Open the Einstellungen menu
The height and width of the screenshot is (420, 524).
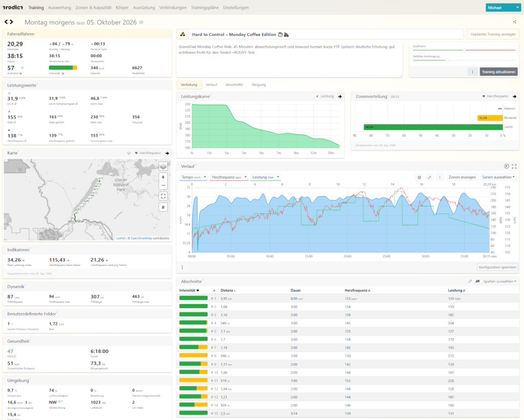(x=235, y=7)
